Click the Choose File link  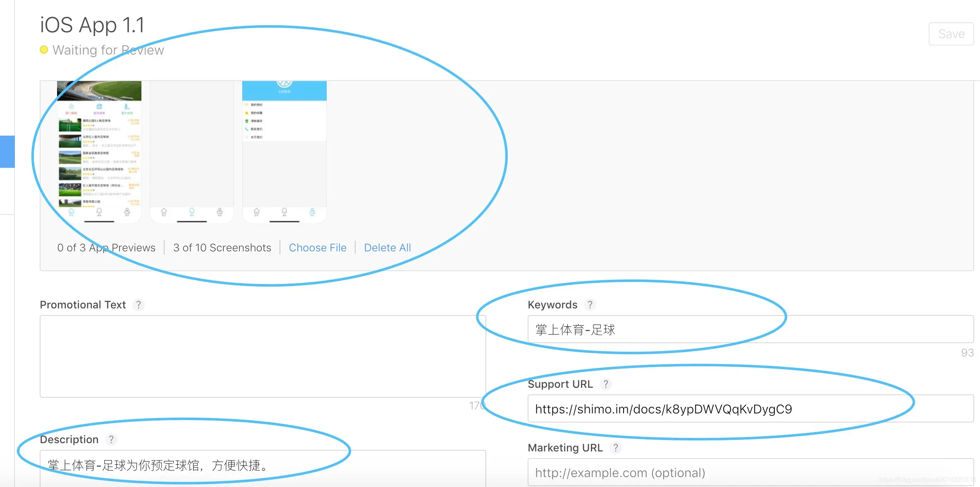pyautogui.click(x=318, y=248)
